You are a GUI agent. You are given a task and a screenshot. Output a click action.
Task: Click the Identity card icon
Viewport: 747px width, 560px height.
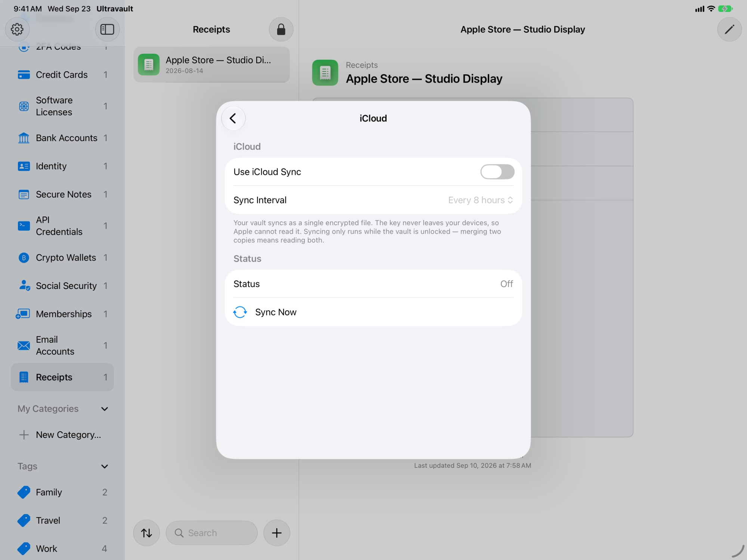point(24,166)
